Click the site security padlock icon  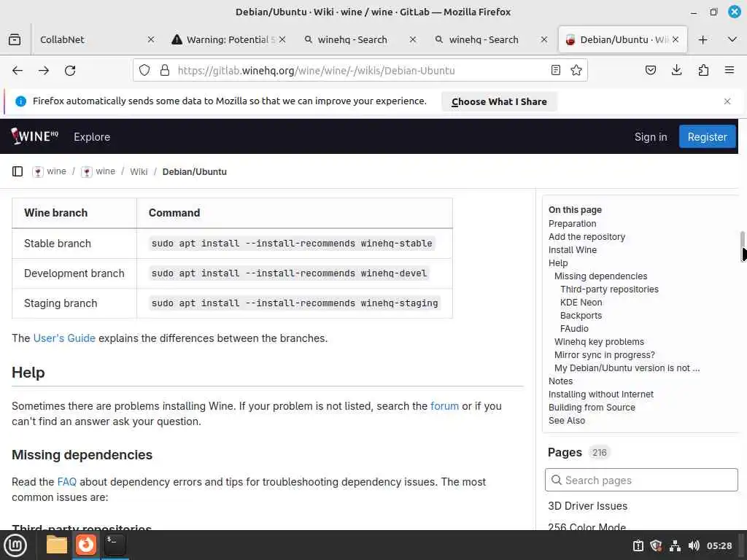coord(165,71)
